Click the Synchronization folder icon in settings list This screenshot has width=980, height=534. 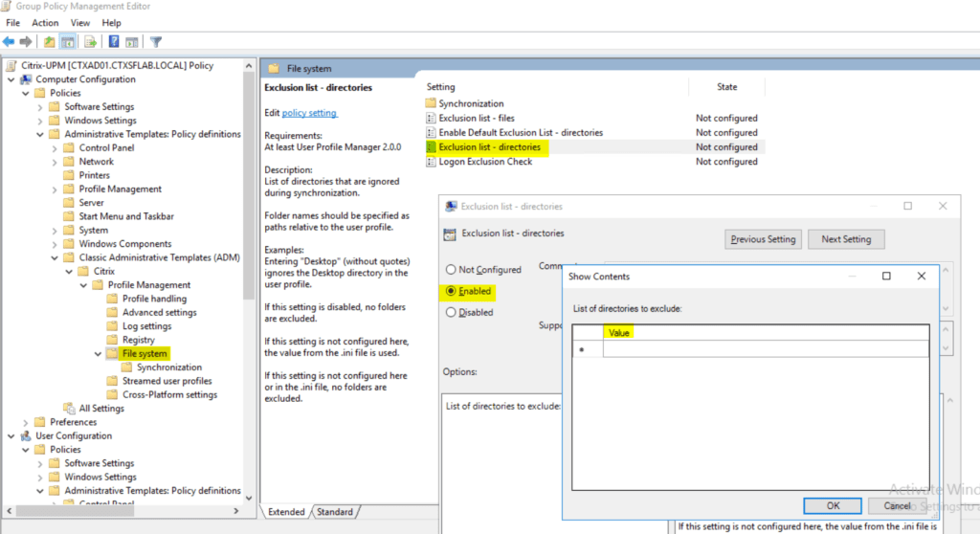[431, 103]
